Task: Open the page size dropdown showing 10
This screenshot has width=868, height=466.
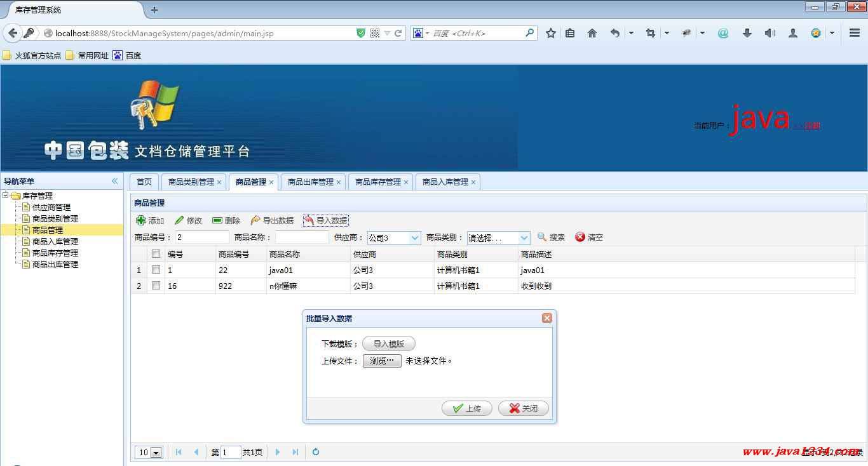Action: [156, 453]
